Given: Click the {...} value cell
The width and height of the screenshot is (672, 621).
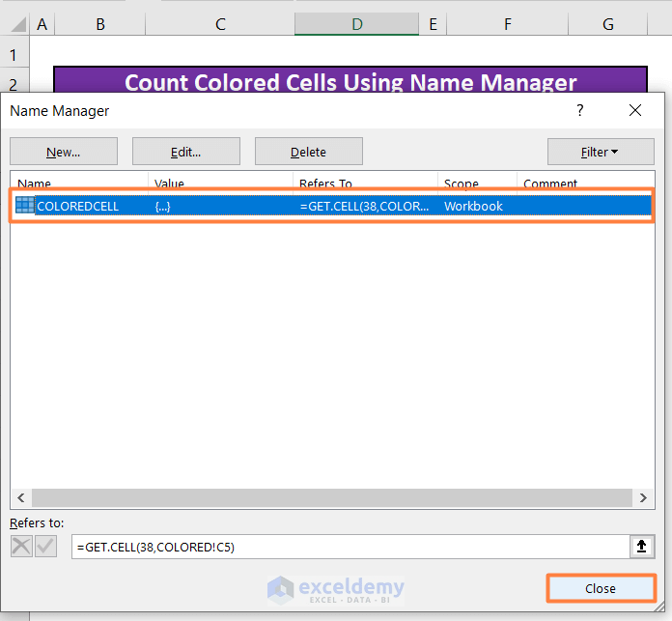Looking at the screenshot, I should (x=163, y=206).
